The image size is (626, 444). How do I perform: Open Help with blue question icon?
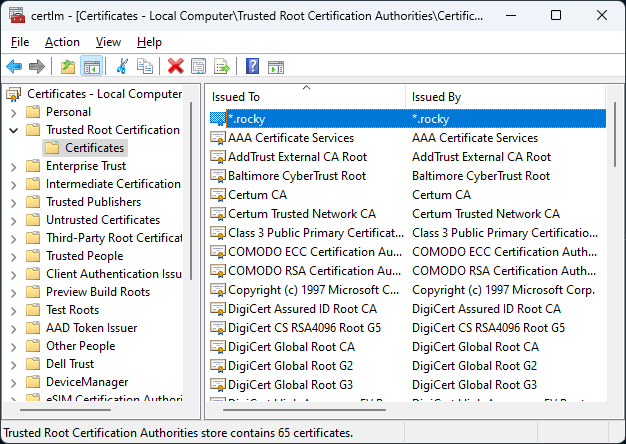(252, 66)
